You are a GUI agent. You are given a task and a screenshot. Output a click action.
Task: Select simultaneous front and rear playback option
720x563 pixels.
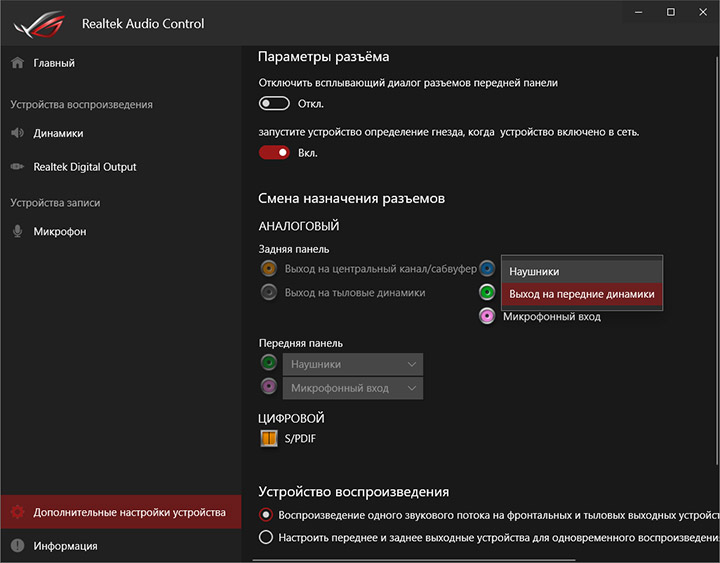[266, 537]
